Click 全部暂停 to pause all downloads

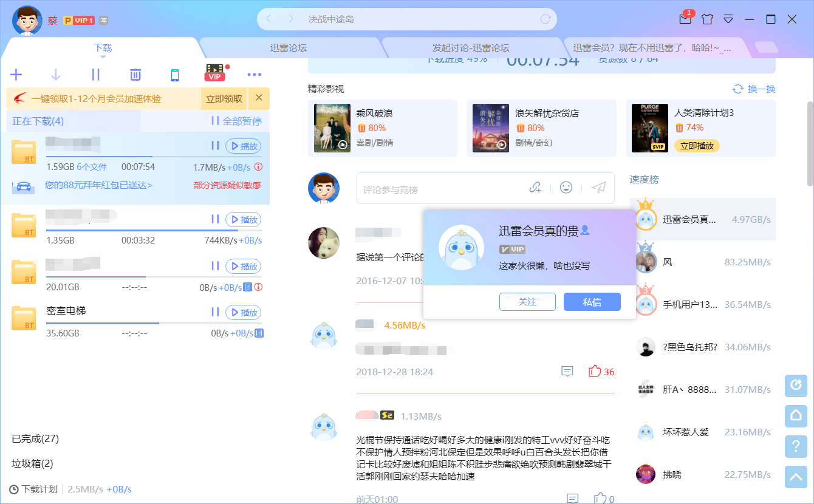coord(236,121)
